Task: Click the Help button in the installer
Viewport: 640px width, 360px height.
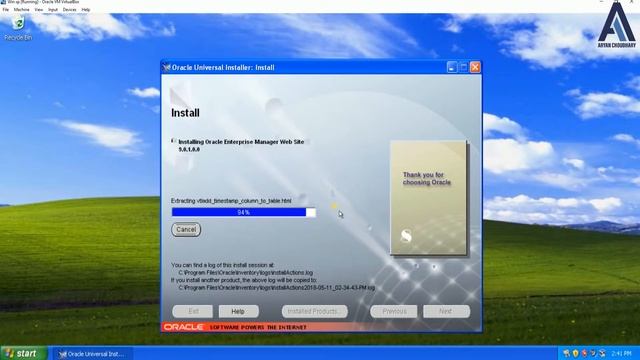Action: [238, 311]
